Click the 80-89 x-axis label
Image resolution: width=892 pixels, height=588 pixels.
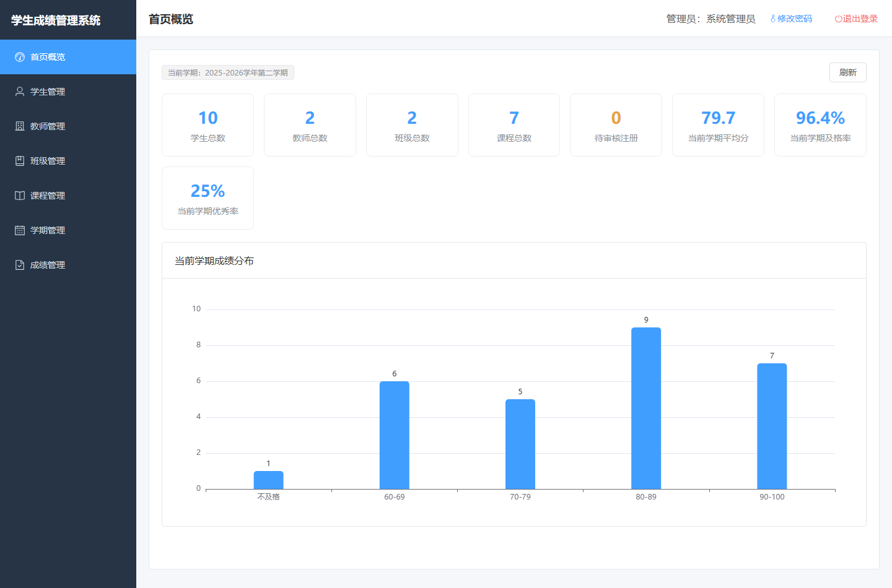(646, 497)
